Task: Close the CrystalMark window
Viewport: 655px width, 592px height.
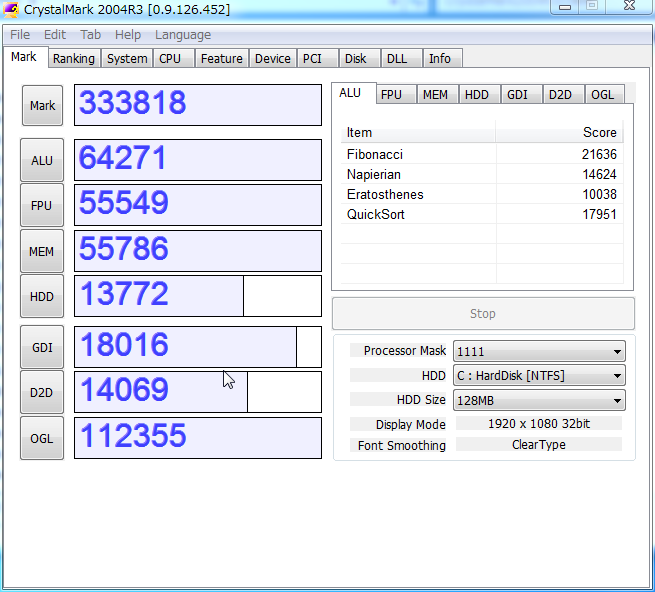Action: 630,6
